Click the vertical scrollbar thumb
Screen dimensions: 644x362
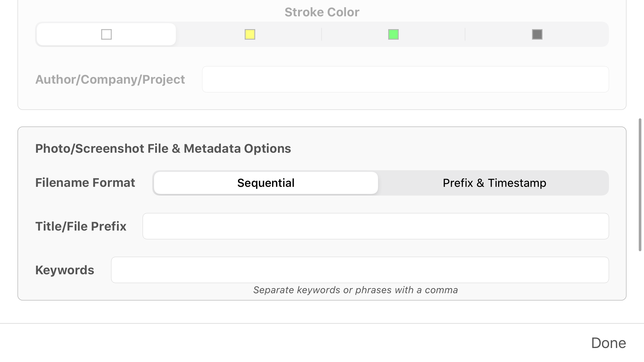(x=640, y=184)
